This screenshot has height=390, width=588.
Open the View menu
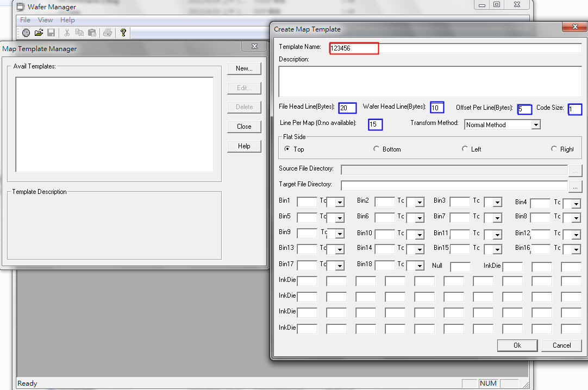click(45, 20)
